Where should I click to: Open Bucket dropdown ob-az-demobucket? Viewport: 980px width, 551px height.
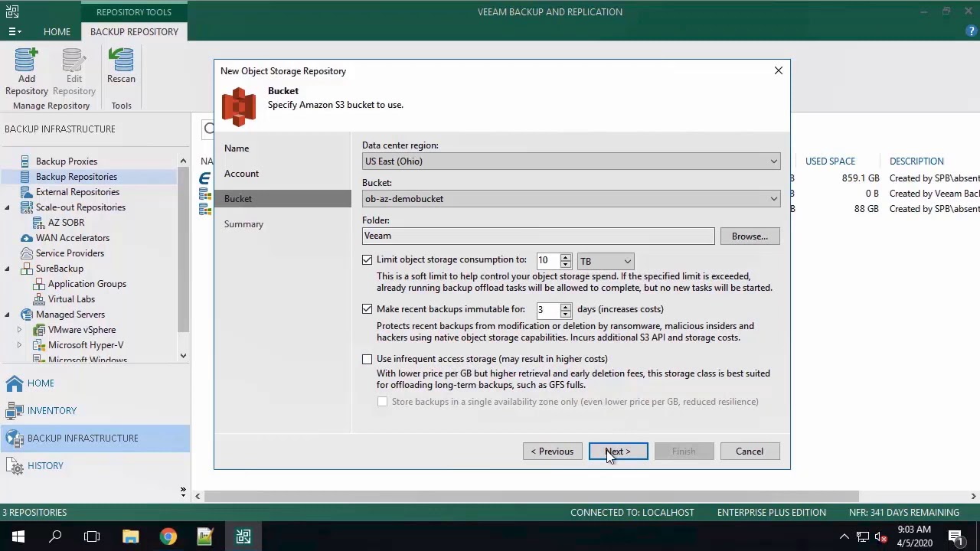point(571,199)
